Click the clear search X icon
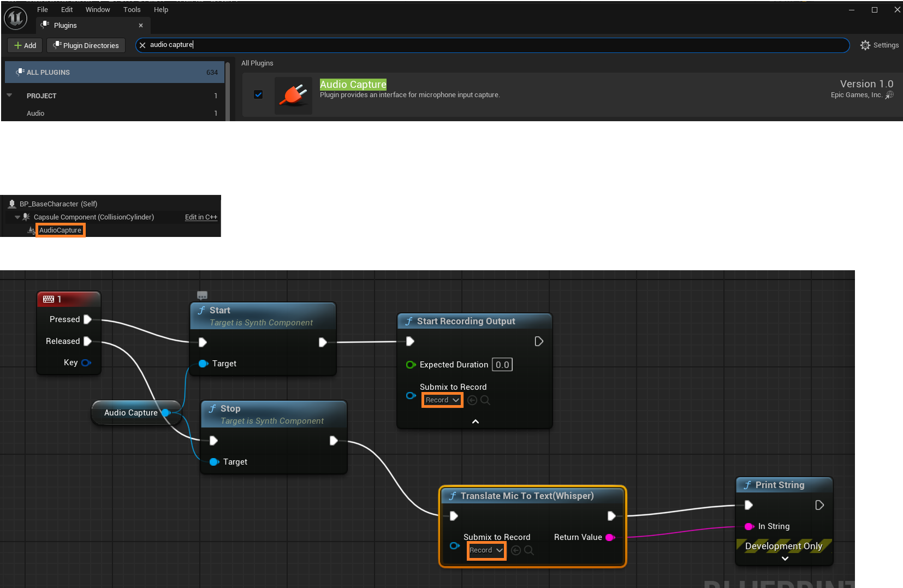Screen dimensions: 903x588 (x=142, y=45)
